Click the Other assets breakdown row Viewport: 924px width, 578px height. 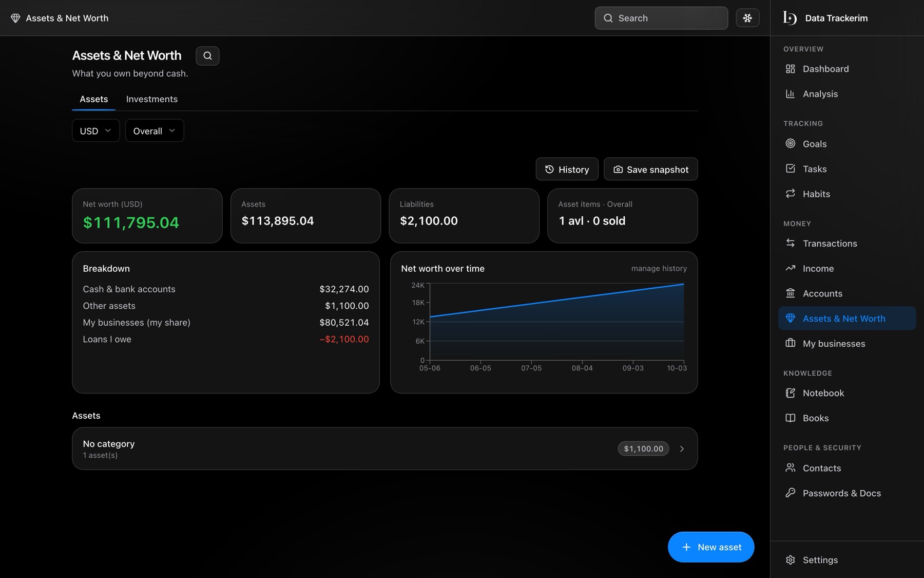tap(226, 306)
